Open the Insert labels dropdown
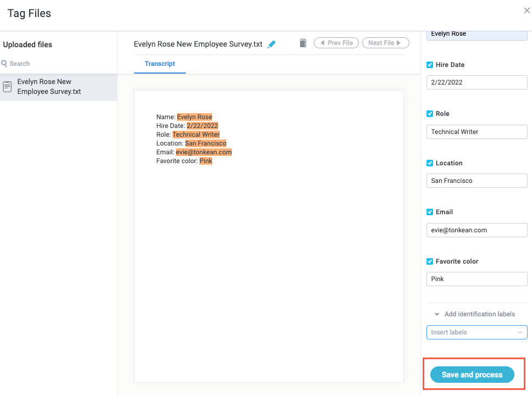The image size is (532, 396). (x=476, y=332)
